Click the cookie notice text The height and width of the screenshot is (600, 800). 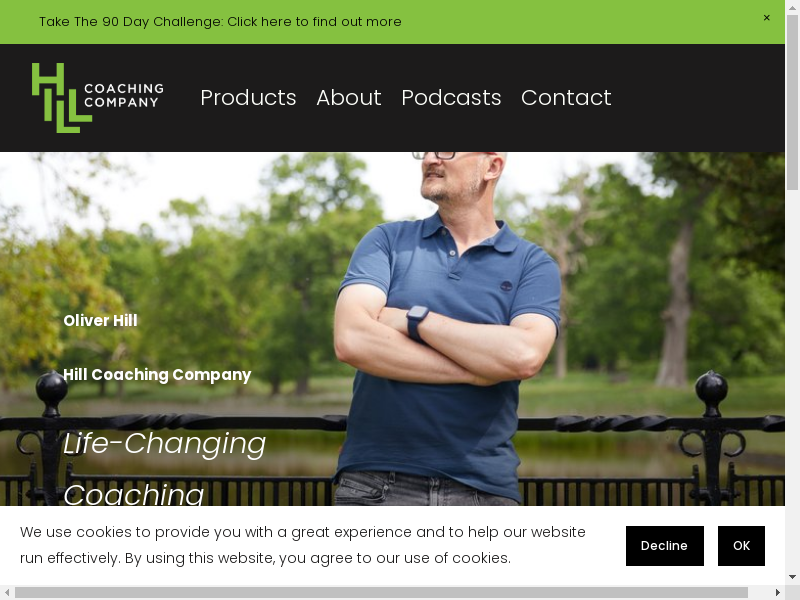coord(303,545)
